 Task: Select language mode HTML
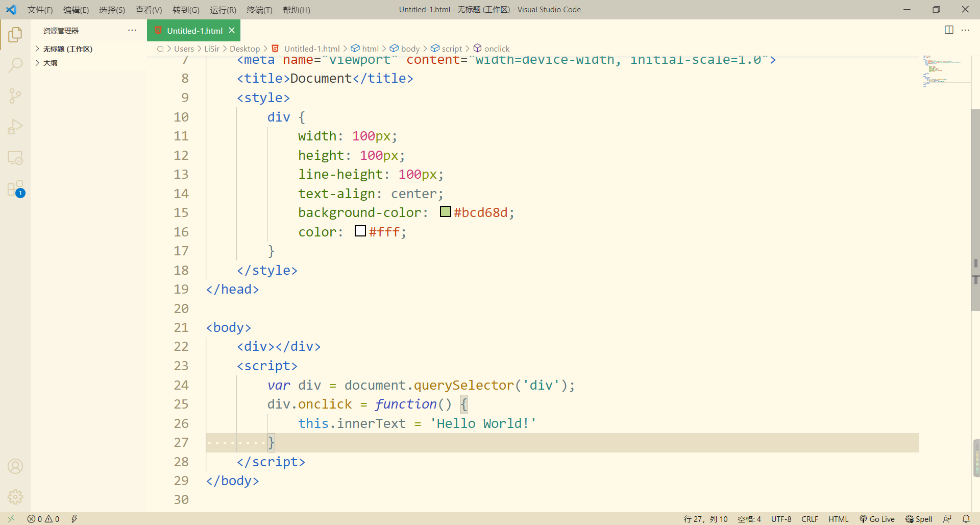[838, 519]
